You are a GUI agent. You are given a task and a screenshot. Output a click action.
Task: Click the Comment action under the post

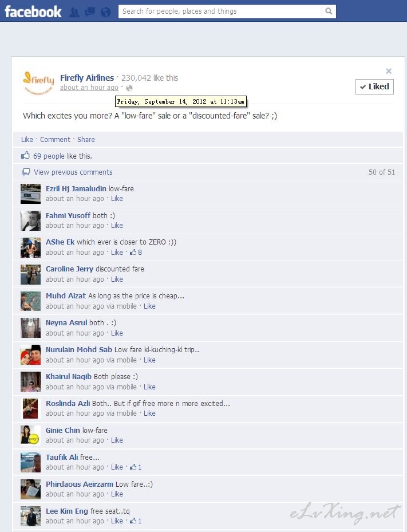[55, 140]
